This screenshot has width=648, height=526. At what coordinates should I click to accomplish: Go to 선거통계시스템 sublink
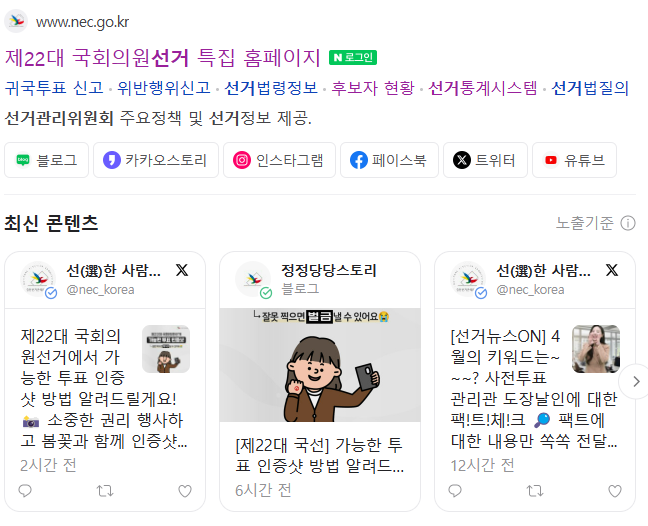click(483, 88)
